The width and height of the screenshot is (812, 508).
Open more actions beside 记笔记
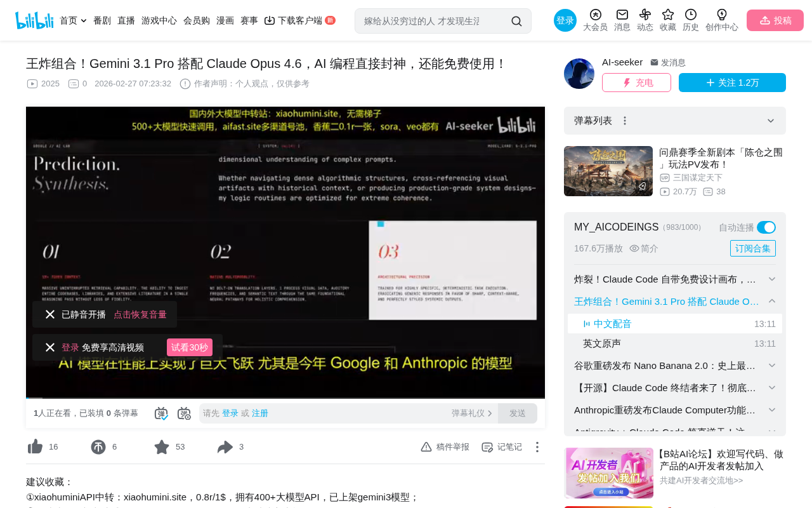tap(537, 447)
